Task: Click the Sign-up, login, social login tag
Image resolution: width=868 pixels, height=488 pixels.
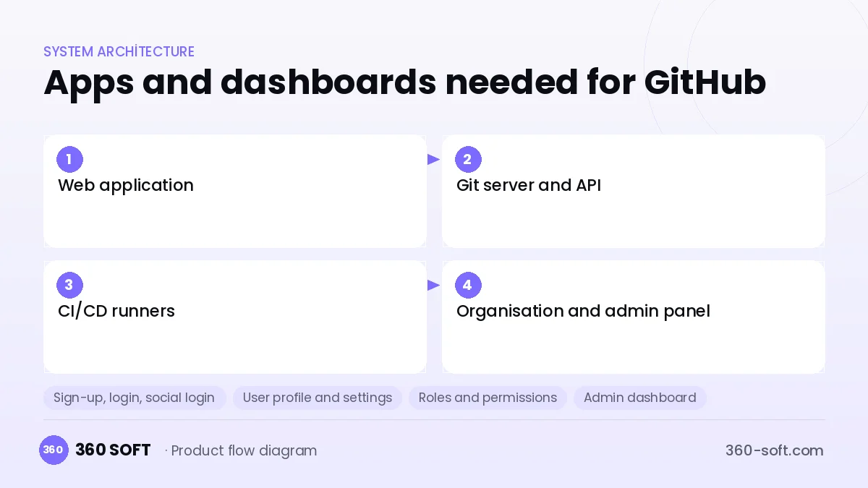Action: coord(135,398)
